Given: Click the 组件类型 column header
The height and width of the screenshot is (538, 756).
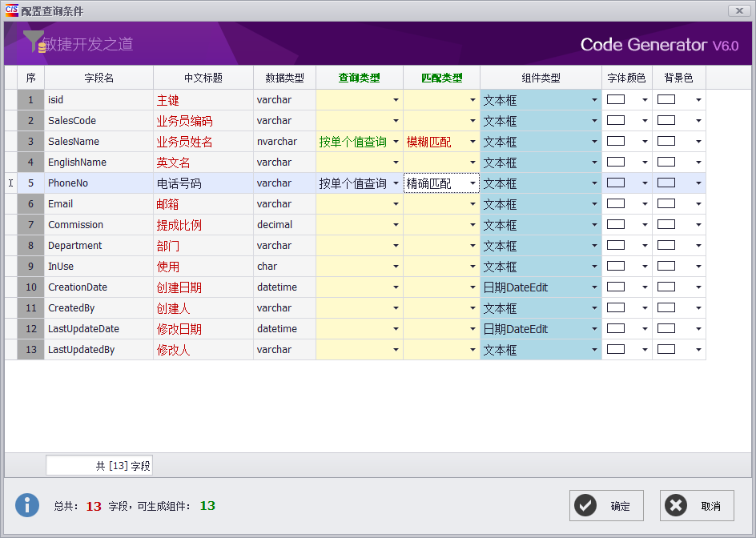Looking at the screenshot, I should (541, 78).
